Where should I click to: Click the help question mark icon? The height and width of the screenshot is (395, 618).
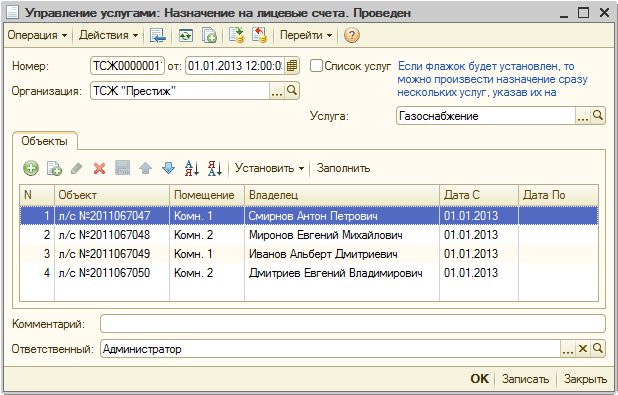click(x=351, y=35)
